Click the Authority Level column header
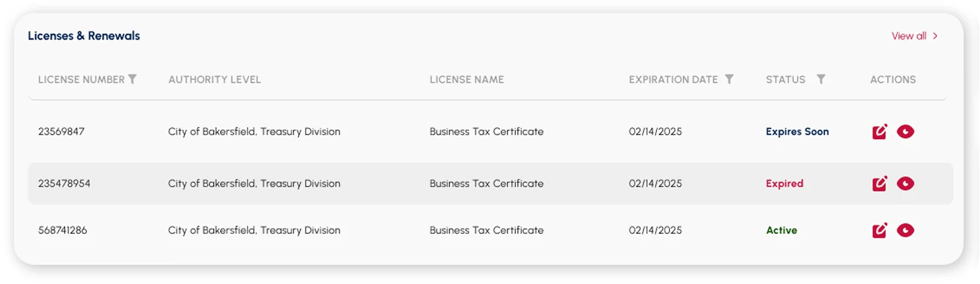 (x=214, y=80)
